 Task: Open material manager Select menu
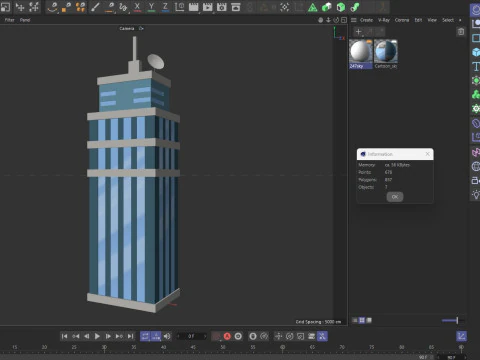[448, 20]
